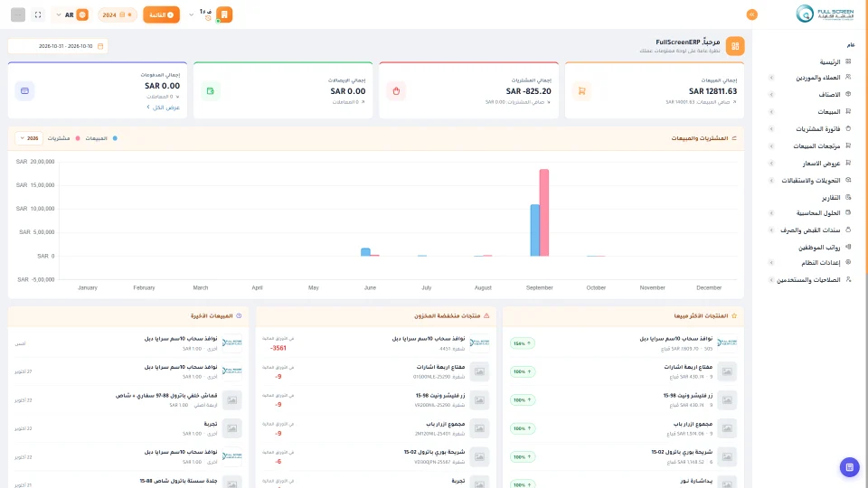Click the blue June sales bar
The height and width of the screenshot is (488, 868).
365,252
